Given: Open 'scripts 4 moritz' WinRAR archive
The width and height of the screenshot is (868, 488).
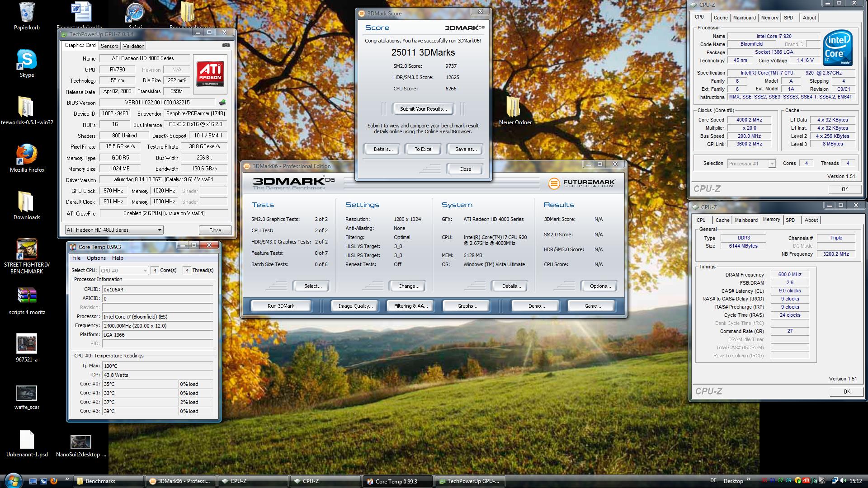Looking at the screenshot, I should [27, 296].
